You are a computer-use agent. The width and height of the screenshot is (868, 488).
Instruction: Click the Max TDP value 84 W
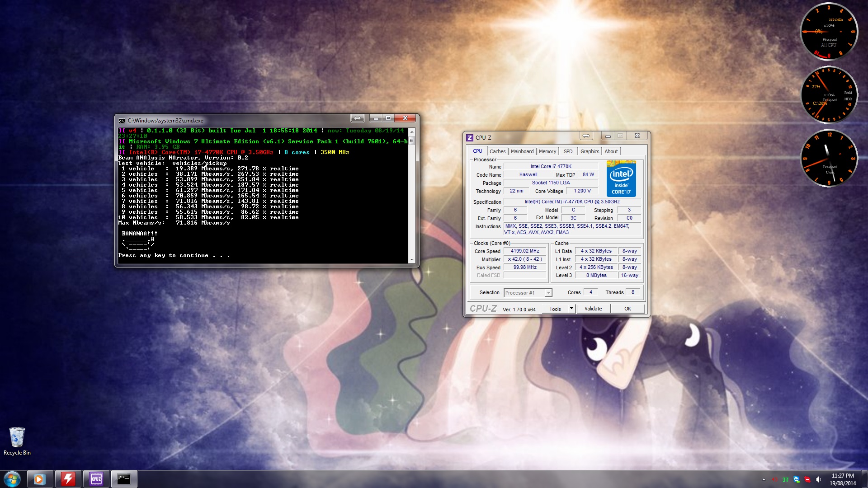(588, 174)
